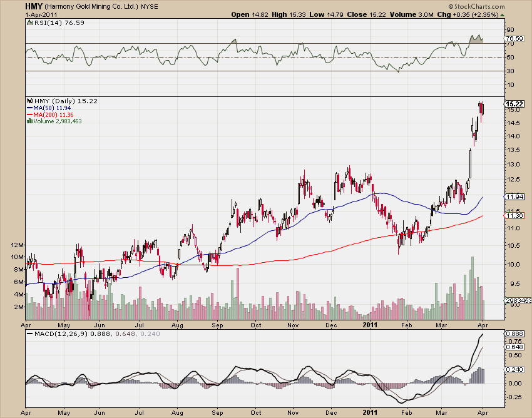The image size is (532, 418).
Task: Click the 15.22 last-price flag on price axis
Action: click(514, 104)
